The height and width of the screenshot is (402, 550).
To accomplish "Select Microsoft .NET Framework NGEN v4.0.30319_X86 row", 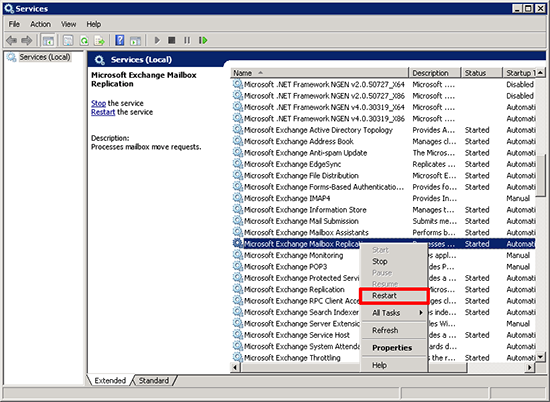I will (383, 118).
